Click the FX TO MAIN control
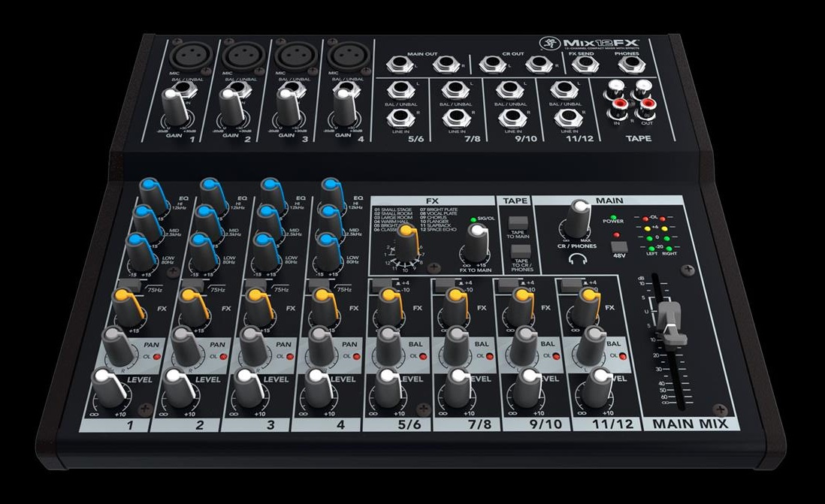 pyautogui.click(x=476, y=240)
